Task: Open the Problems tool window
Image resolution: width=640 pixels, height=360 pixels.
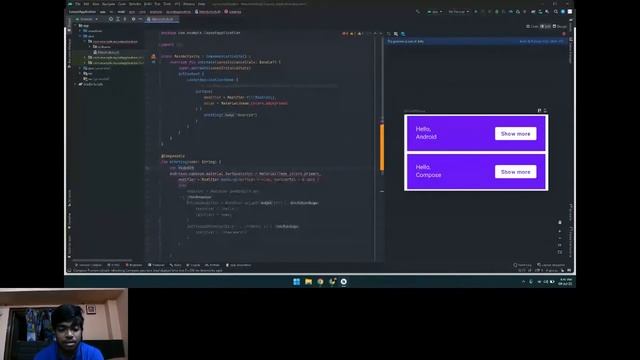Action: click(x=134, y=265)
